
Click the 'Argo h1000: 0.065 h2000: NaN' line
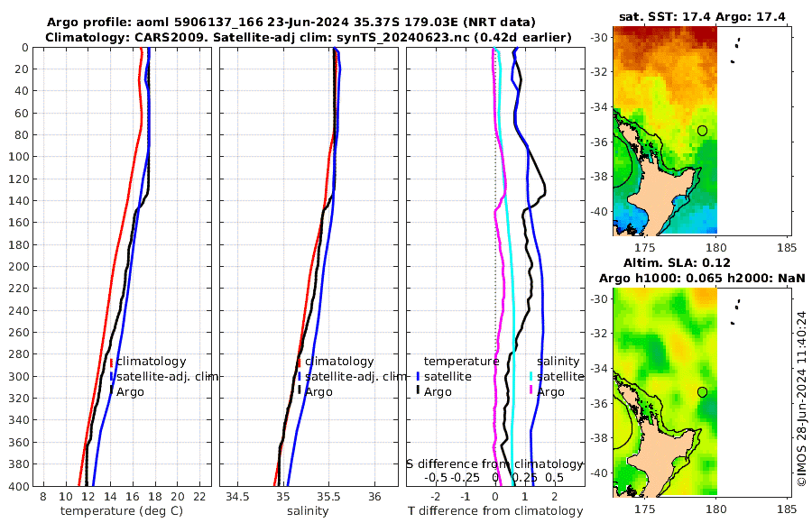click(702, 279)
